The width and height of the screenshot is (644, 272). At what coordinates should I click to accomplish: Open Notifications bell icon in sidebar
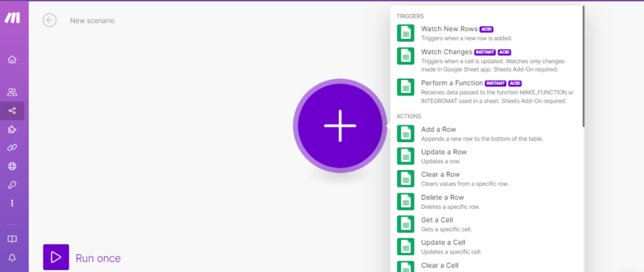[x=13, y=258]
